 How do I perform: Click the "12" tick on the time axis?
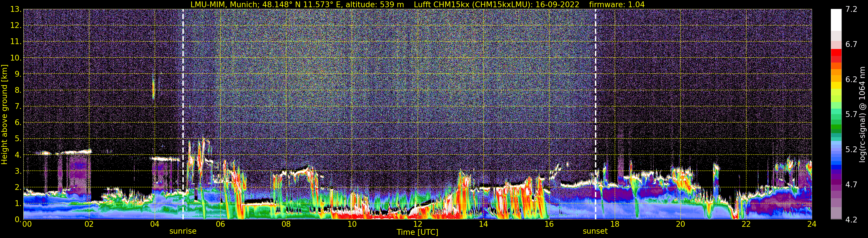tap(417, 224)
